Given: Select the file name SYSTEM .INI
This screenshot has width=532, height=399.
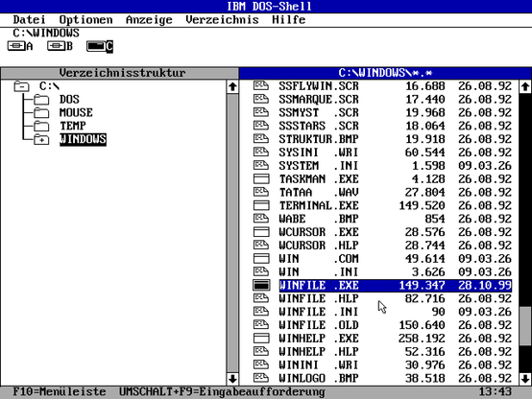Looking at the screenshot, I should [319, 165].
